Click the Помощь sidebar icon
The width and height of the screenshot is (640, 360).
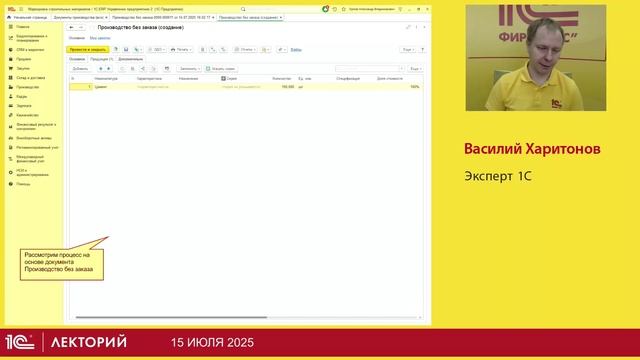coord(11,184)
